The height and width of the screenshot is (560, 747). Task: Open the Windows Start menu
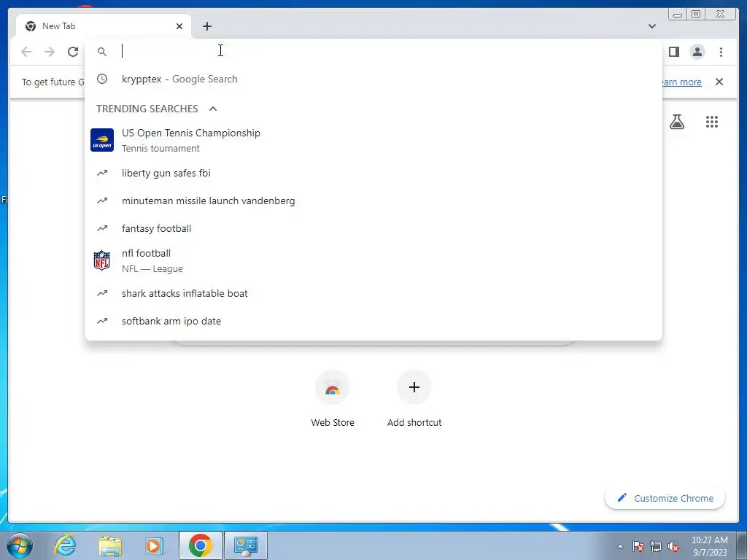(20, 545)
